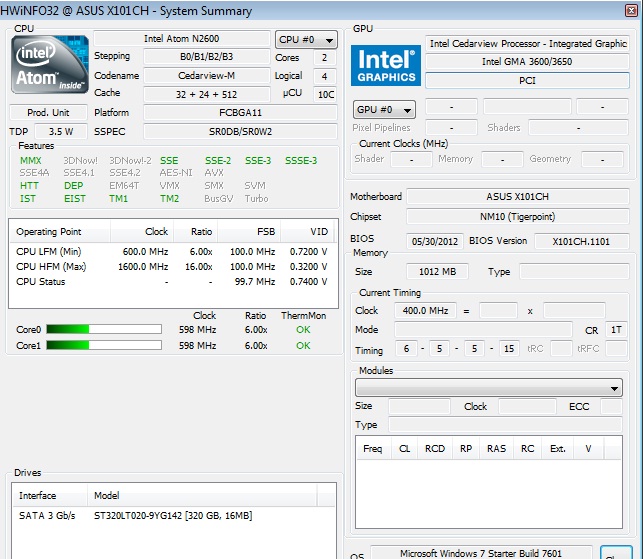Viewport: 643px width, 559px height.
Task: Select the CPU Status row
Action: click(x=172, y=282)
